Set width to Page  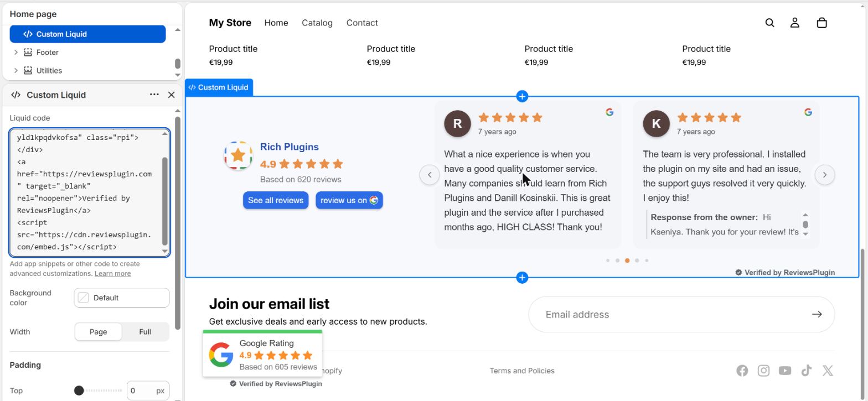pos(98,332)
